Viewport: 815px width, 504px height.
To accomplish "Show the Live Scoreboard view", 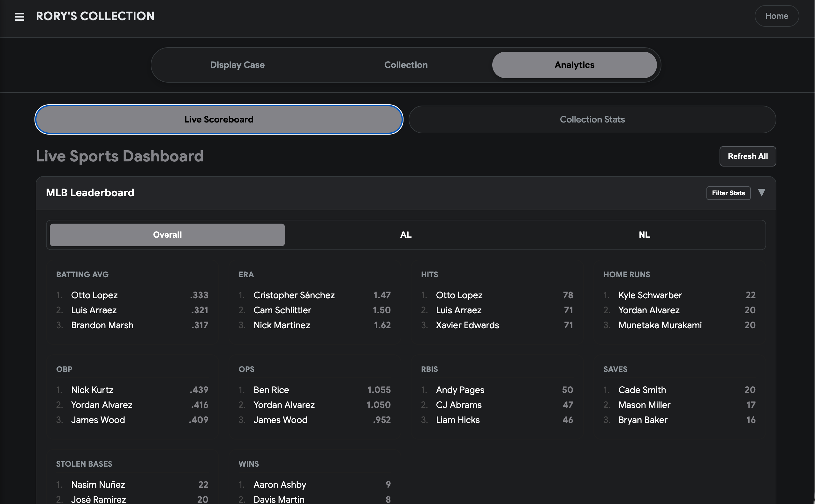I will click(219, 119).
